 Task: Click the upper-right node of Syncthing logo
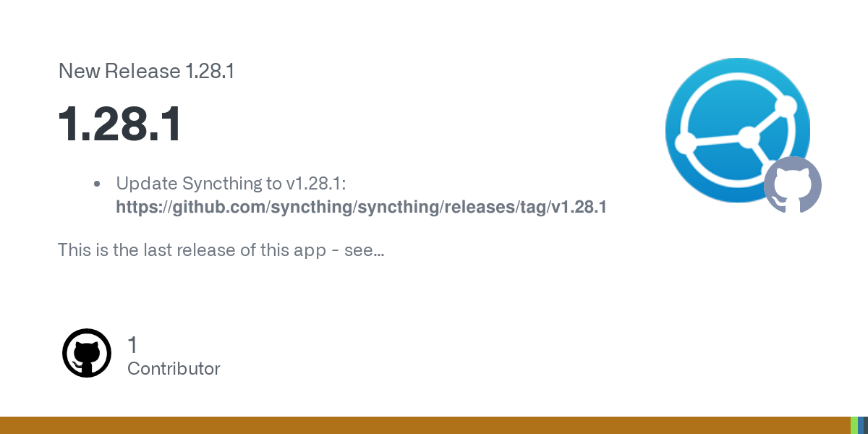coord(786,106)
